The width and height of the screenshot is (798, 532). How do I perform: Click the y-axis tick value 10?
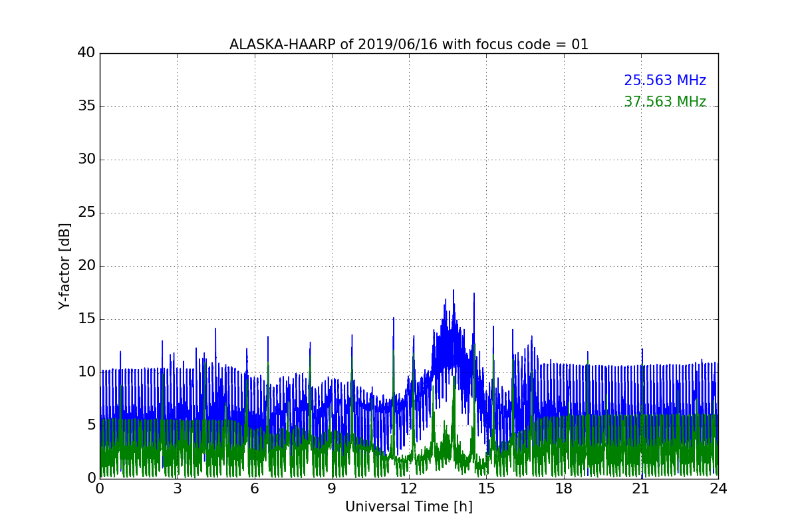point(86,372)
